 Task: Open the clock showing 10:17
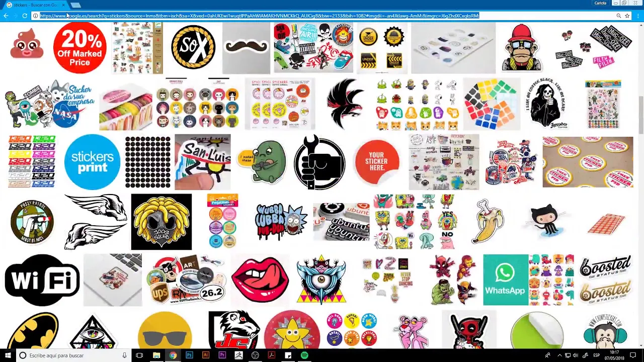(615, 355)
